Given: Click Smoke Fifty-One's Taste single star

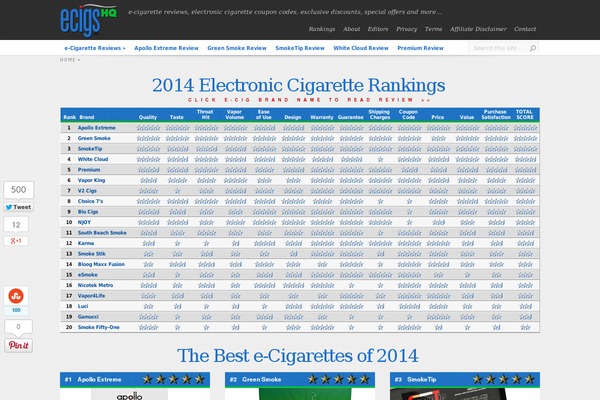Looking at the screenshot, I should tap(177, 328).
